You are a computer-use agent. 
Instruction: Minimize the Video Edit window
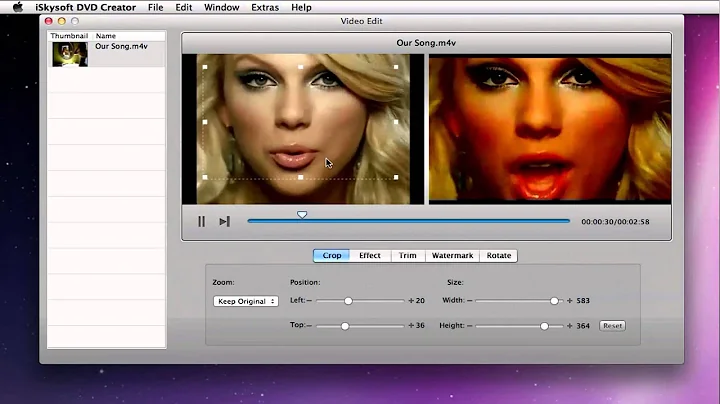click(62, 21)
